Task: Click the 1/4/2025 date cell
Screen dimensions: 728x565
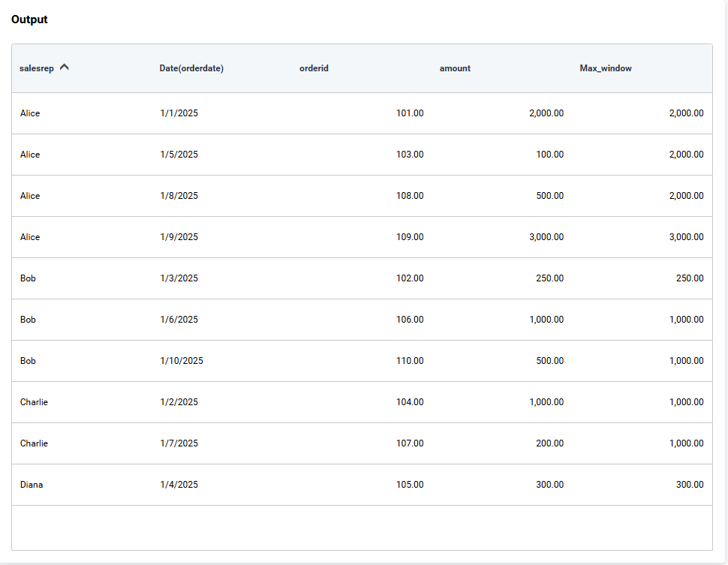Action: click(x=179, y=485)
